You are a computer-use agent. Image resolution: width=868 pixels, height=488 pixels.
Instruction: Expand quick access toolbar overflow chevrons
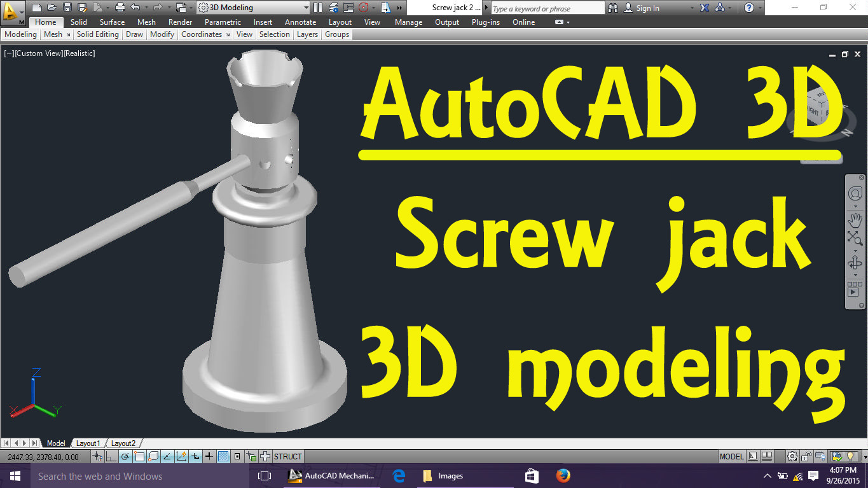click(399, 8)
